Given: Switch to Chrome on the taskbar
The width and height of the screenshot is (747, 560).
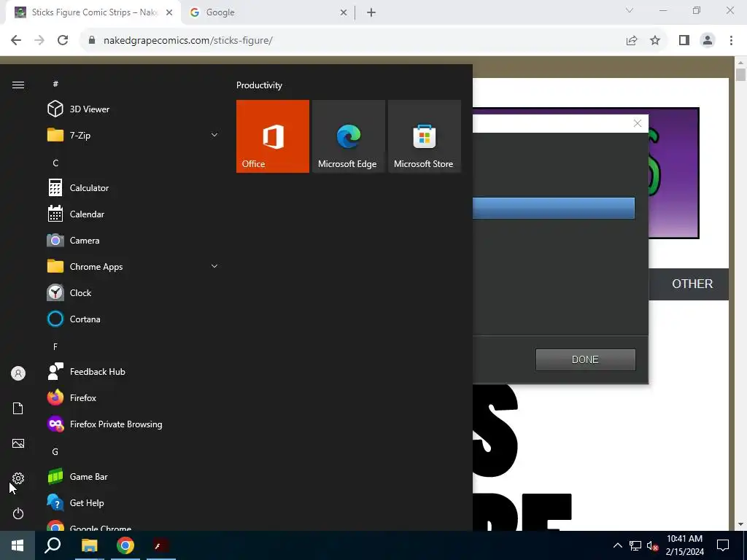Looking at the screenshot, I should tap(125, 545).
